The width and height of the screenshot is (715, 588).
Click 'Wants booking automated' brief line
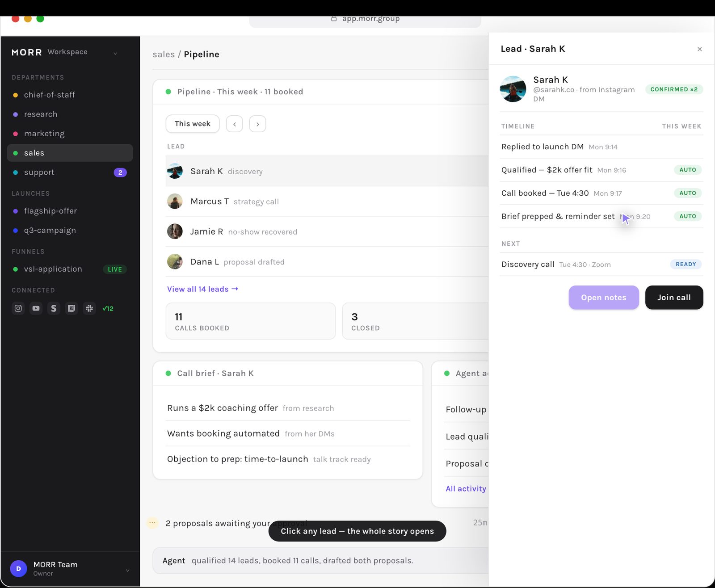pos(288,433)
